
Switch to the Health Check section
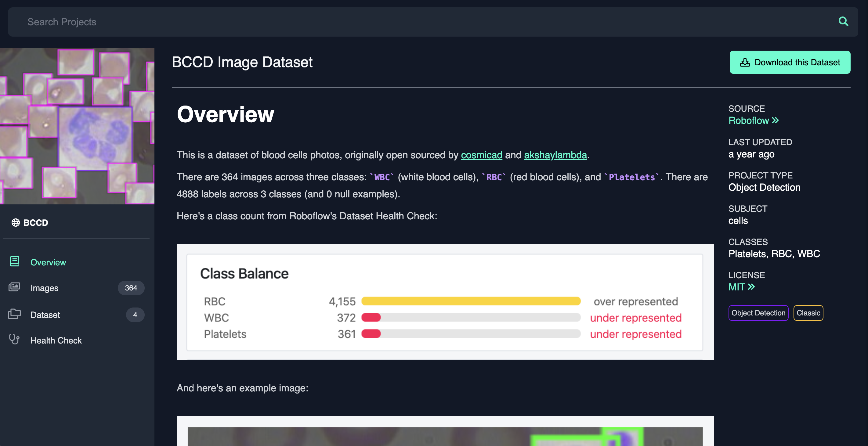56,340
